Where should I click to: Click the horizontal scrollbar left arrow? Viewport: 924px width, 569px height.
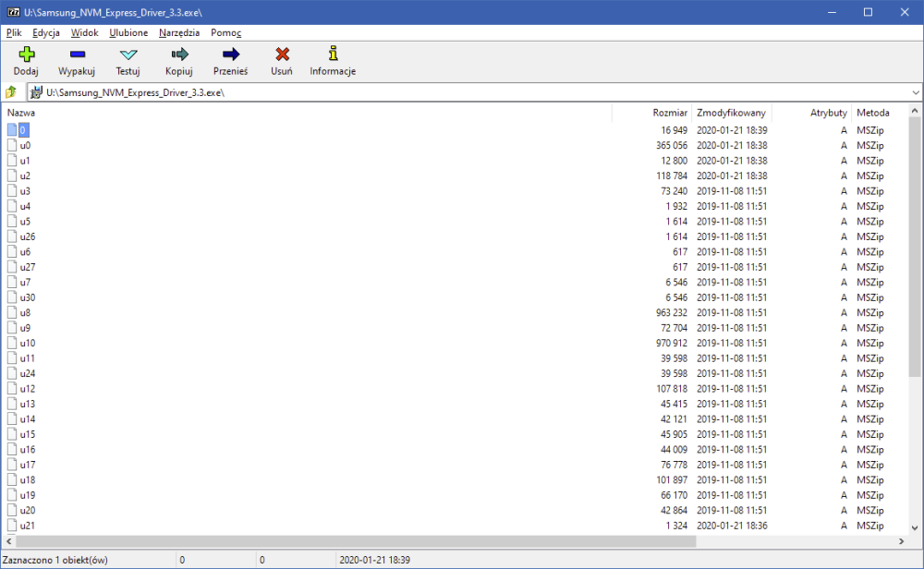(9, 540)
